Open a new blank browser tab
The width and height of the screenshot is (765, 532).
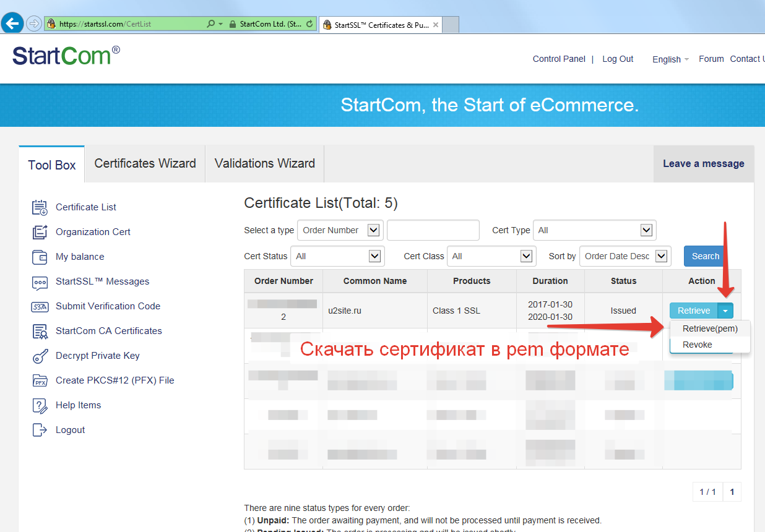(451, 25)
